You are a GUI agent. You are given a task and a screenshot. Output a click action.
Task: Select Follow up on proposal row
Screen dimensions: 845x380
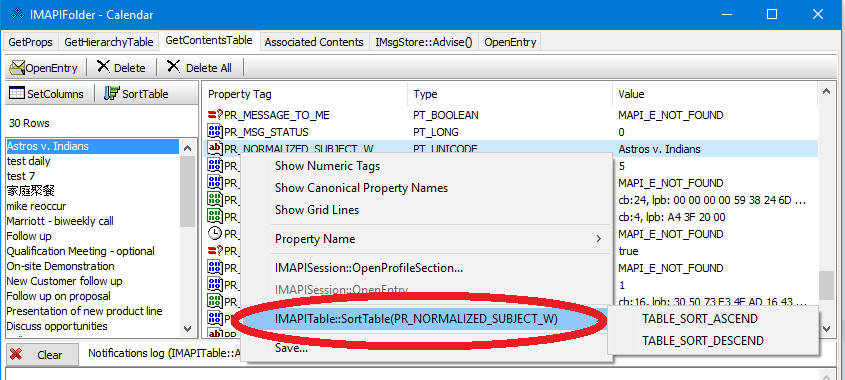(x=93, y=296)
